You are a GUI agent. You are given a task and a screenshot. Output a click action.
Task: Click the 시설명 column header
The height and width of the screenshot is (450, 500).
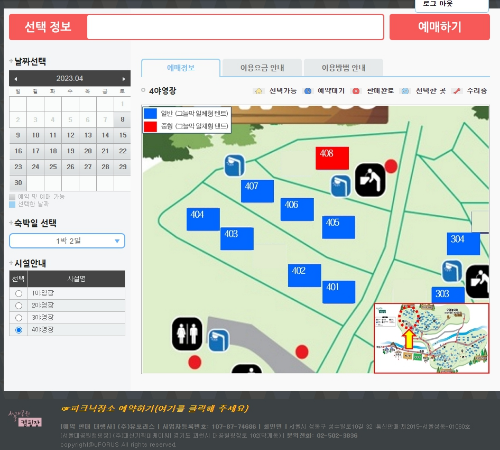pos(76,279)
